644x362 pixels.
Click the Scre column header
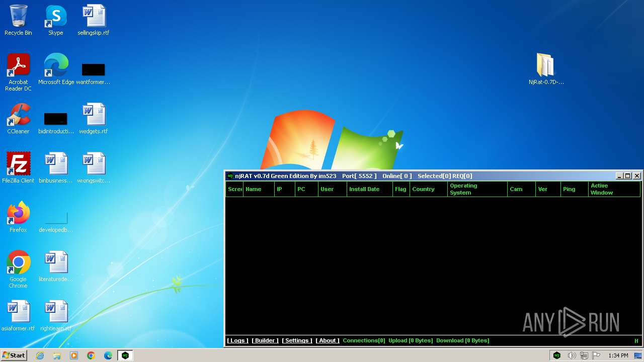pos(234,189)
